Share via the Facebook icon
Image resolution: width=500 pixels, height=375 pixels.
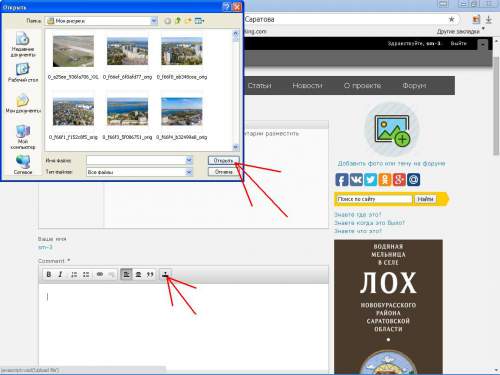coord(342,180)
